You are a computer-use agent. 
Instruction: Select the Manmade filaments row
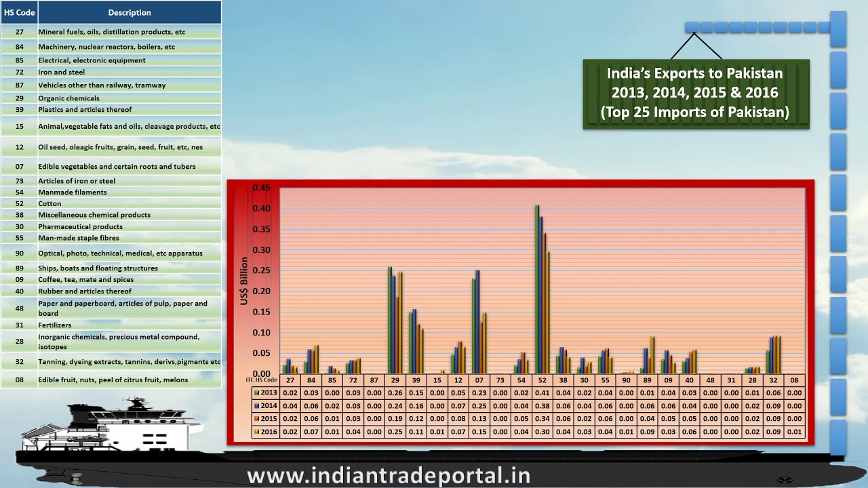pos(111,192)
